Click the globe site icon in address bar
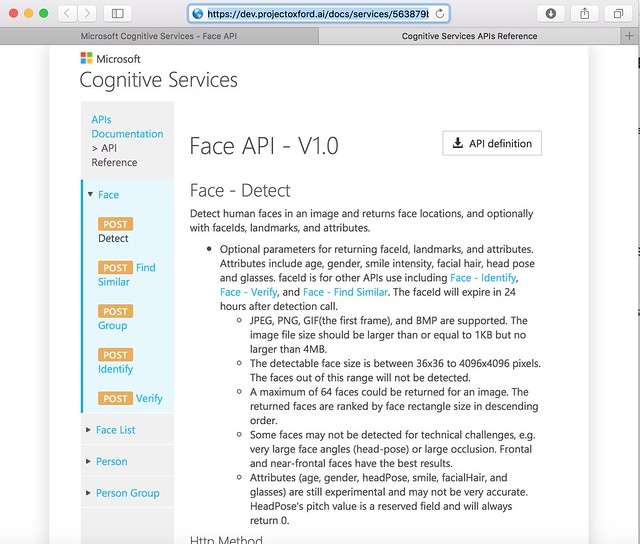This screenshot has height=544, width=640. (198, 14)
